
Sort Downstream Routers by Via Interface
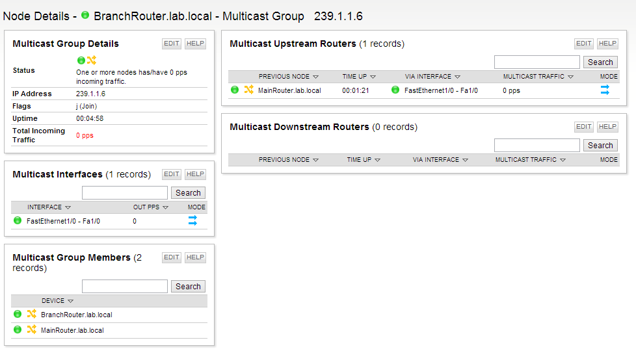pyautogui.click(x=440, y=160)
